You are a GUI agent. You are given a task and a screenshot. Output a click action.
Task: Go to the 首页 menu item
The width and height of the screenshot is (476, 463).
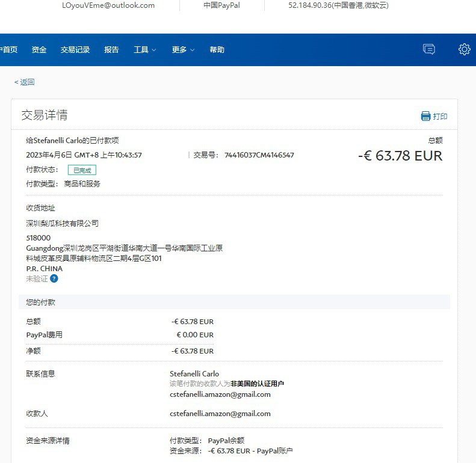coord(9,50)
